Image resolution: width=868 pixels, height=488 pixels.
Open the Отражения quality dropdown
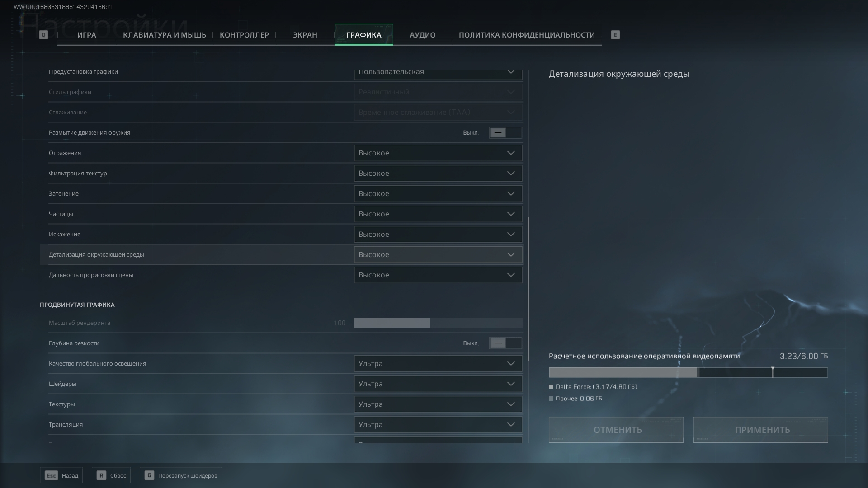point(438,153)
